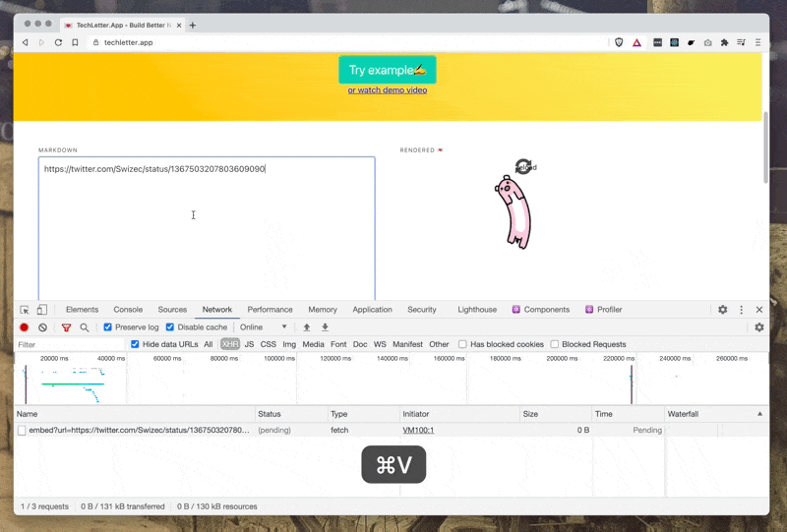Switch to the Console tab
The image size is (787, 532).
coord(128,310)
